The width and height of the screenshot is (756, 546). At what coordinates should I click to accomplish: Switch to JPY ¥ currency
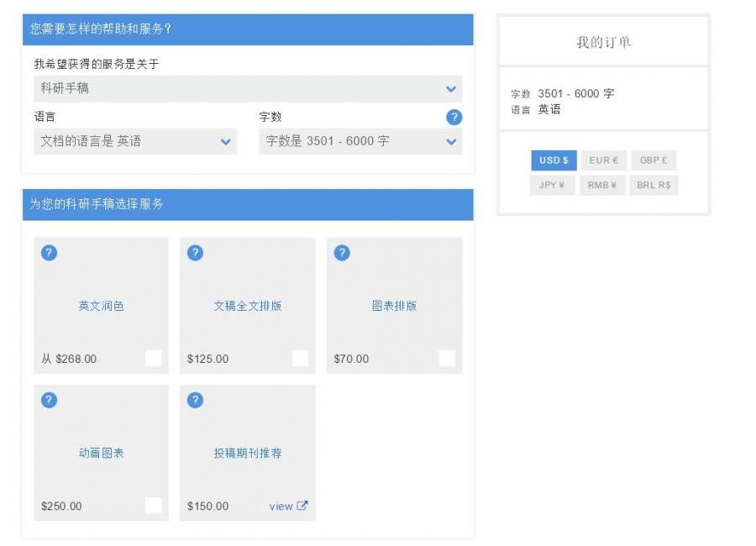552,185
